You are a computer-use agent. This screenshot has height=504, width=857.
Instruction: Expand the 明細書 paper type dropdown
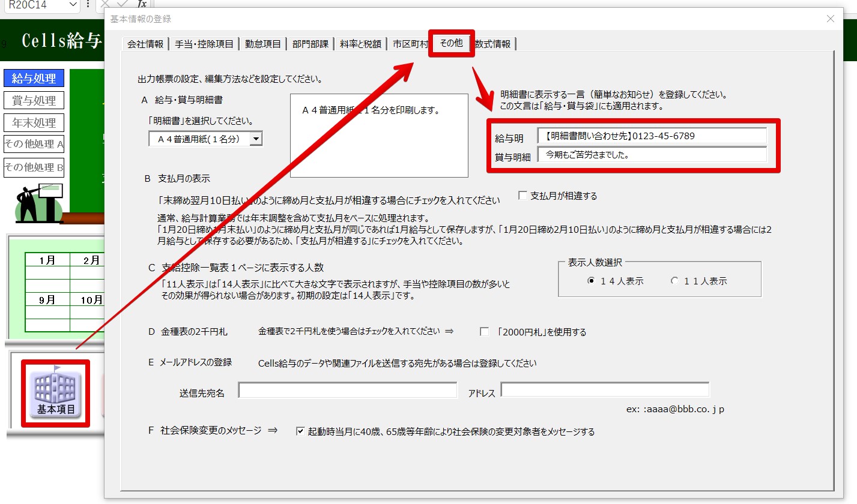click(x=256, y=139)
